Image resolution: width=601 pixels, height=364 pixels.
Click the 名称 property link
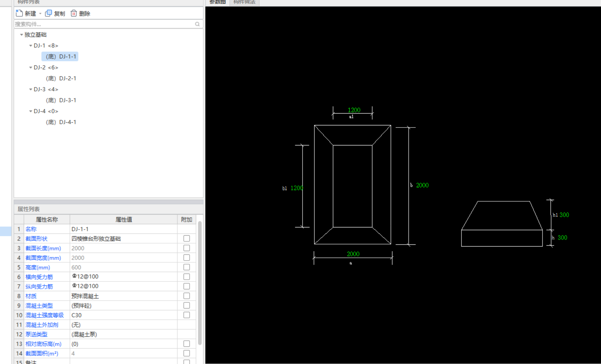31,229
